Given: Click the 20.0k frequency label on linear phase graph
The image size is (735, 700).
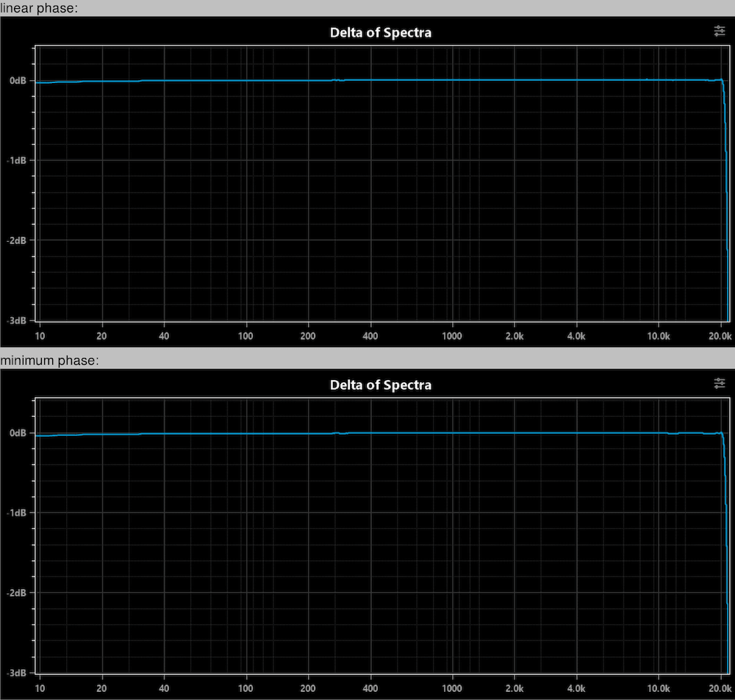Looking at the screenshot, I should pos(720,336).
